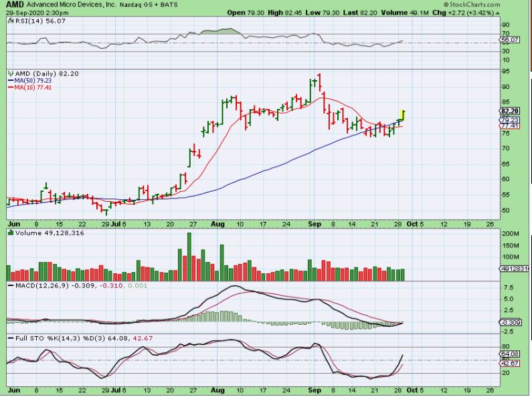This screenshot has height=397, width=532.
Task: Click the red line swatch beside MA(10)
Action: (11, 88)
